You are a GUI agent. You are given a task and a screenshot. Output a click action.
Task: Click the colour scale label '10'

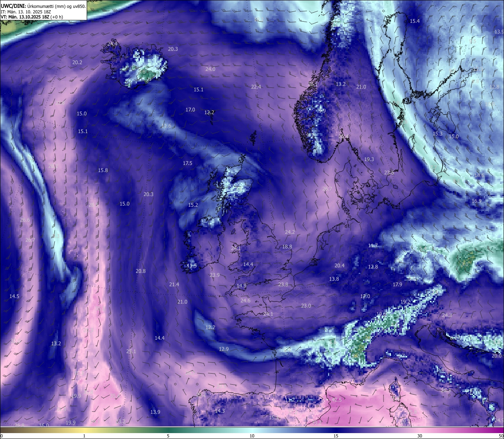coord(252,436)
